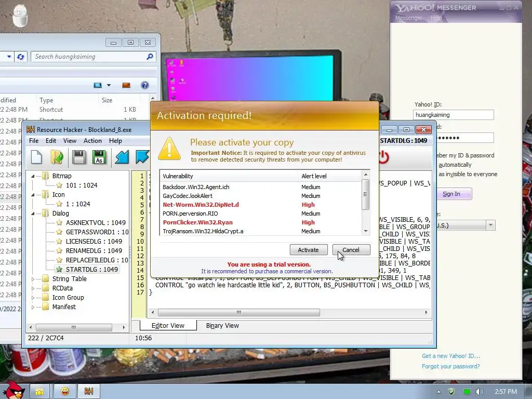Switch to the Binary View tab
Screen dimensions: 532x399
click(222, 326)
